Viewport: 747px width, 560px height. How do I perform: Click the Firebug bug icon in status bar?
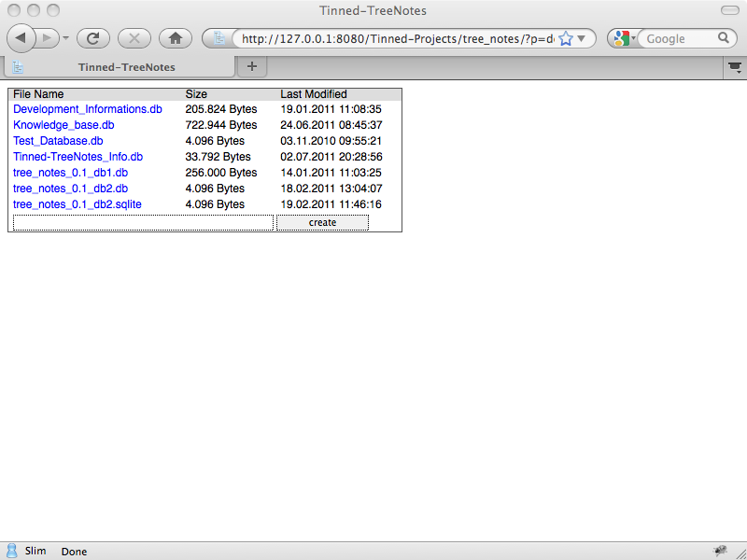(720, 551)
